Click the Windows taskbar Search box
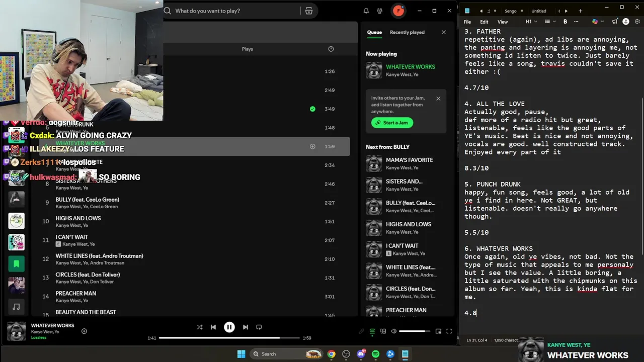Image resolution: width=644 pixels, height=362 pixels. tap(286, 354)
